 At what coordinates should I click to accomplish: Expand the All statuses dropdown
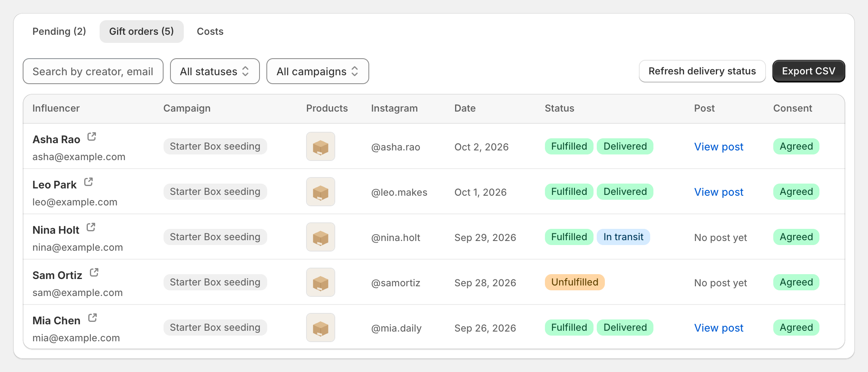click(x=215, y=71)
